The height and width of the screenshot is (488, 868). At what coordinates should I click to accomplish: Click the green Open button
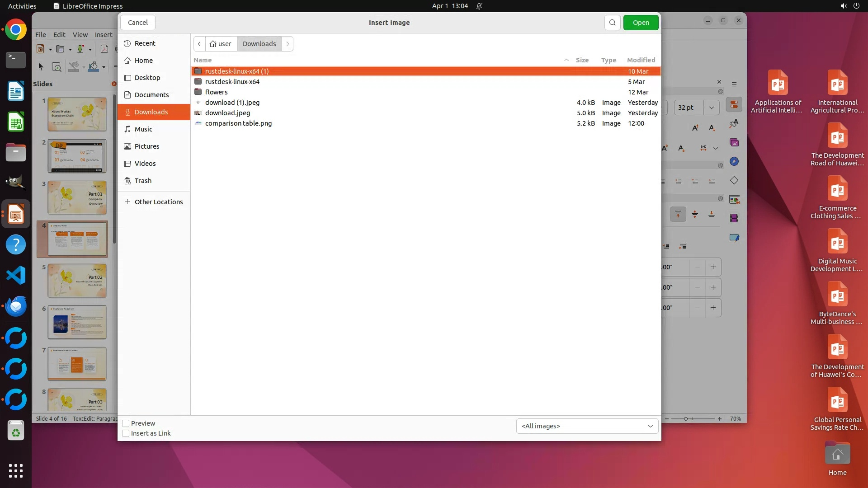pos(641,23)
